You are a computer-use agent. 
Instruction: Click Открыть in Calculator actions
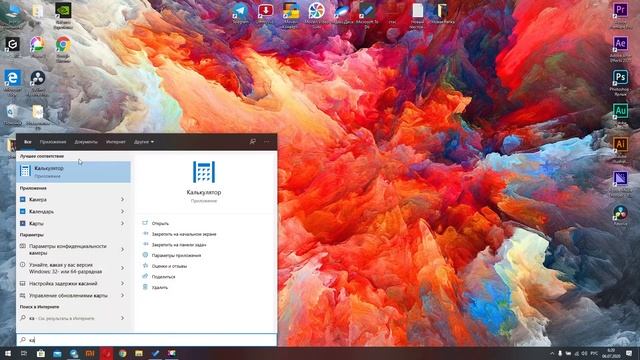pyautogui.click(x=160, y=223)
